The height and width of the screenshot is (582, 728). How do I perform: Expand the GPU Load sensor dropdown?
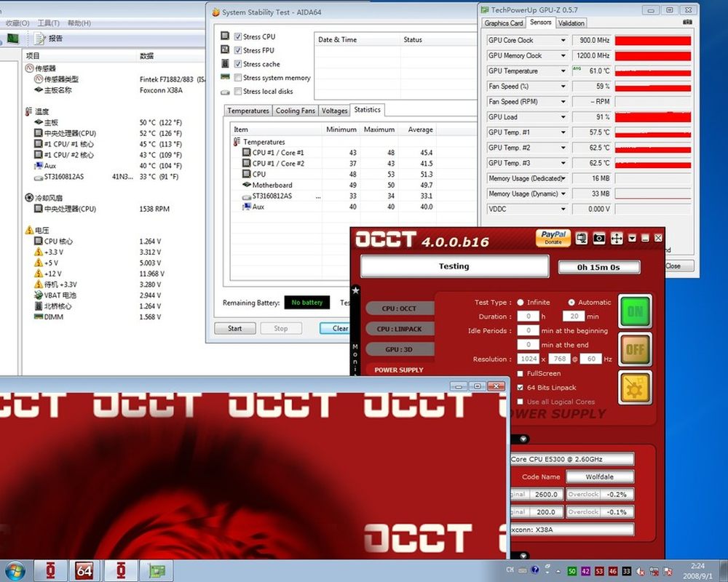coord(563,116)
